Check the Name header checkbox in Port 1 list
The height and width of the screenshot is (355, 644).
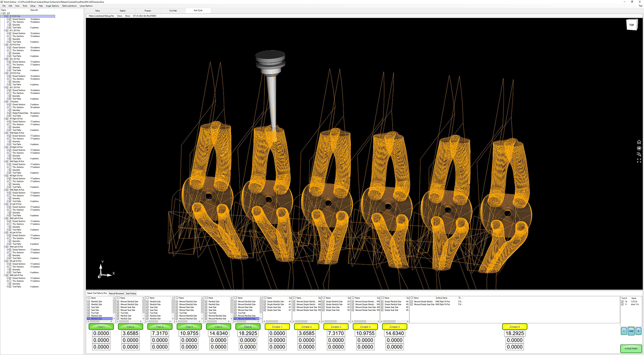pyautogui.click(x=89, y=298)
